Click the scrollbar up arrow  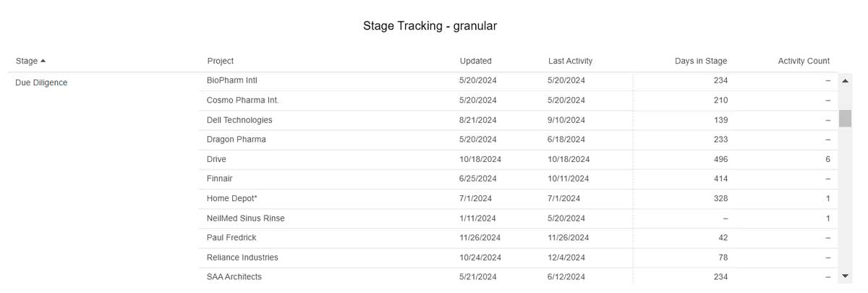tap(845, 80)
